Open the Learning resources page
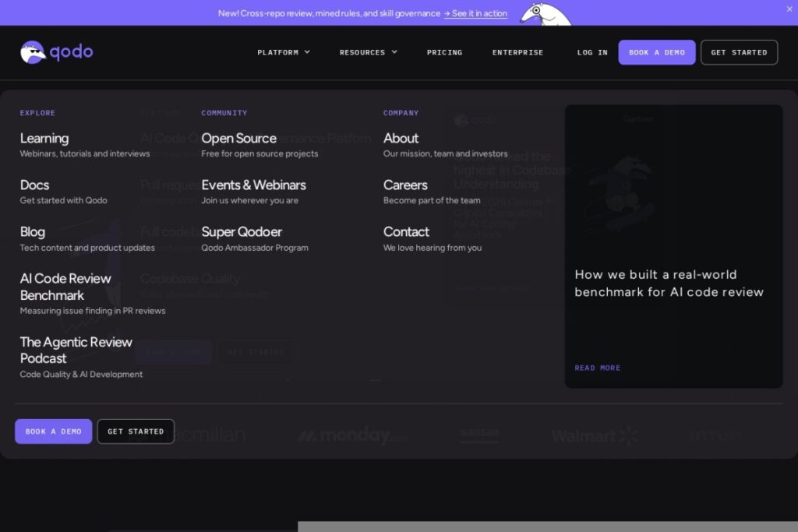798x532 pixels. (x=44, y=139)
